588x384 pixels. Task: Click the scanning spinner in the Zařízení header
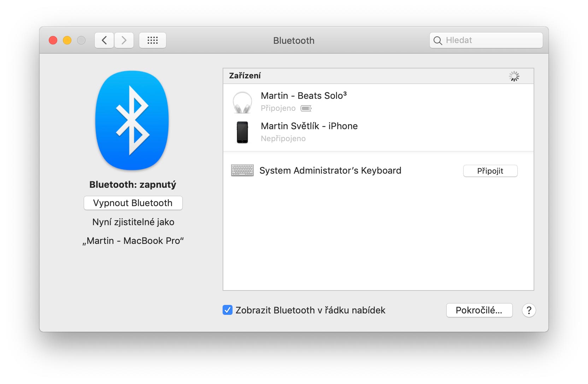514,76
